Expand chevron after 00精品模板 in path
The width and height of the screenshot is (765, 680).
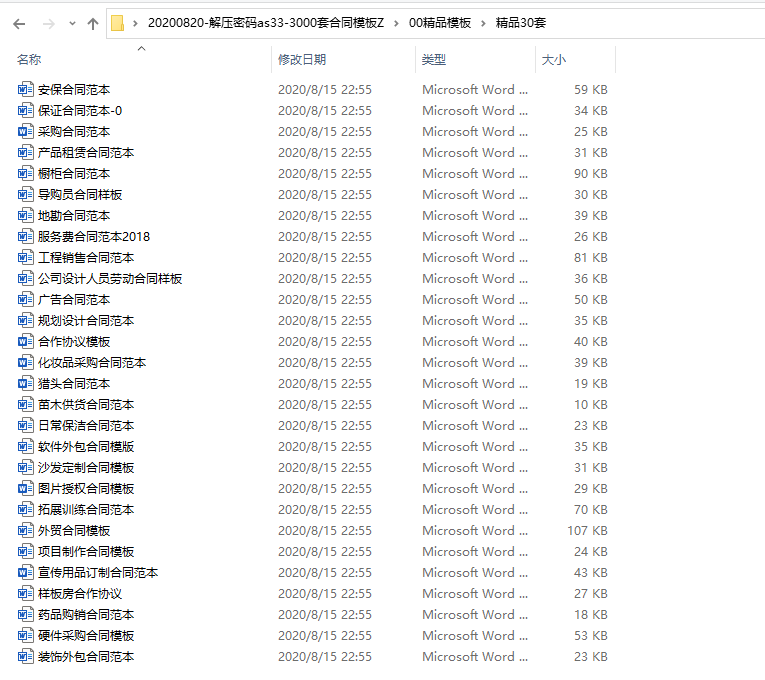coord(483,23)
